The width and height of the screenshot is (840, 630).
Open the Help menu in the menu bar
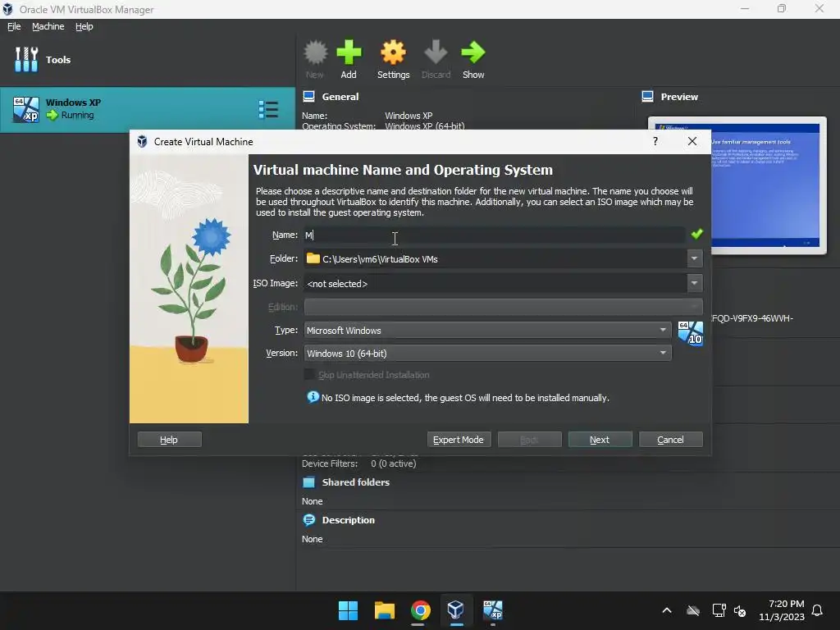click(x=84, y=26)
